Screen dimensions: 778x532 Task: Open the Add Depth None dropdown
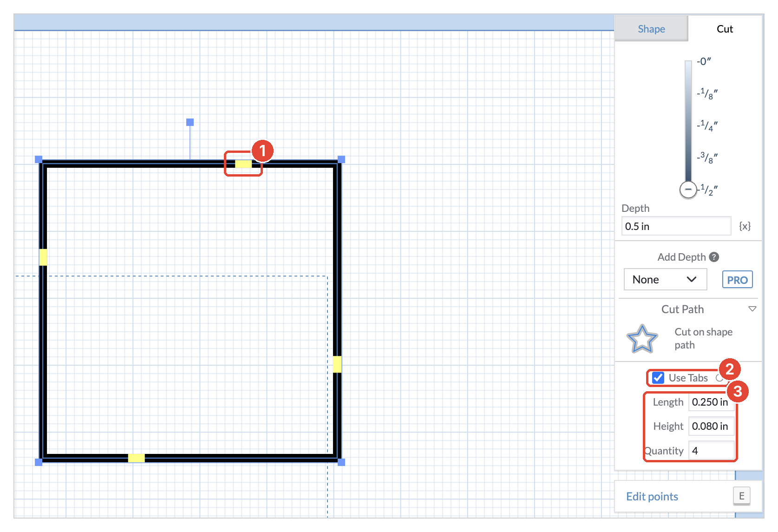coord(665,279)
